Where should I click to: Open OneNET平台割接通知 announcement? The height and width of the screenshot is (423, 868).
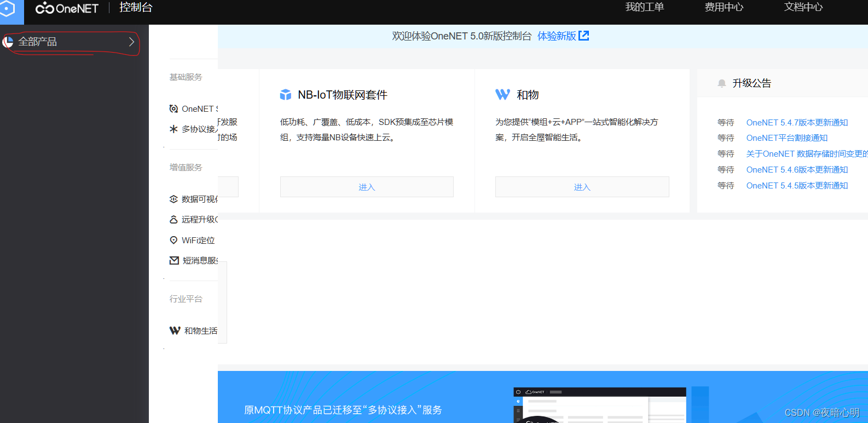(x=787, y=138)
